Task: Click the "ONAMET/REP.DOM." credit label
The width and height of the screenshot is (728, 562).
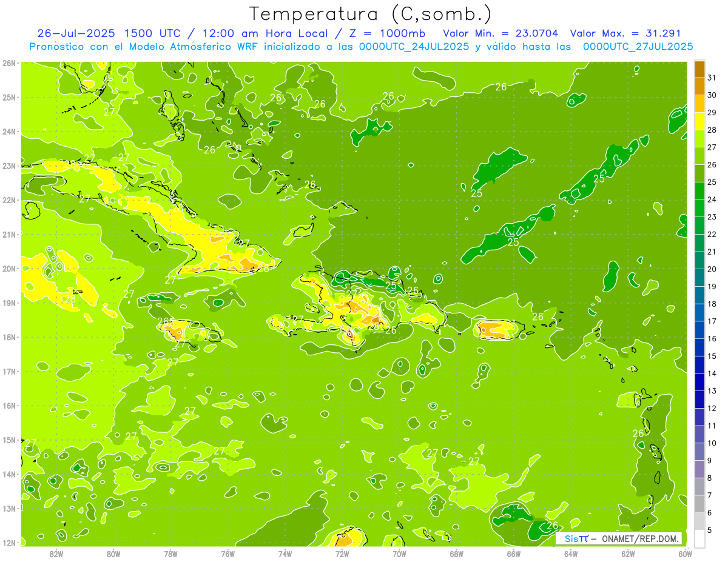Action: [641, 538]
